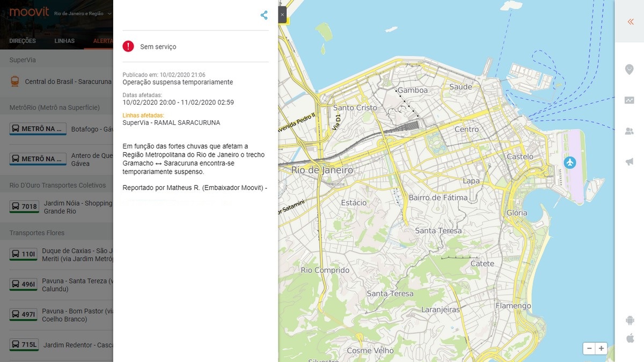Click the Transportes Flores operator heading
Viewport: 644px width, 362px height.
coord(37,233)
